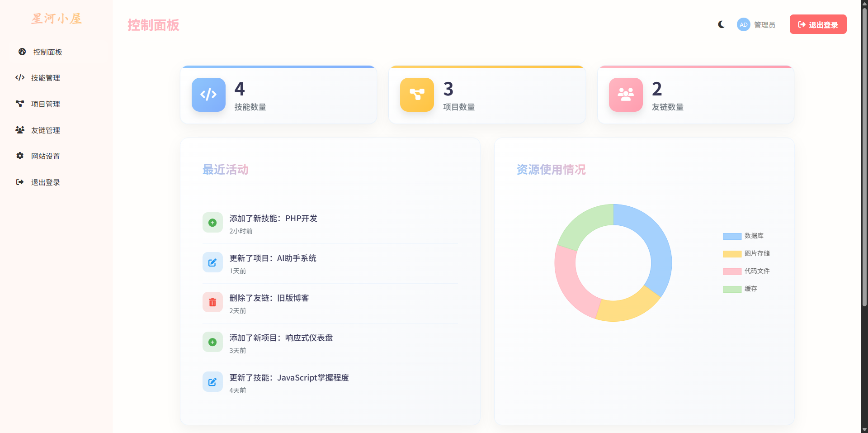Image resolution: width=868 pixels, height=433 pixels.
Task: Click the 项目管理 icon in sidebar
Action: click(20, 104)
